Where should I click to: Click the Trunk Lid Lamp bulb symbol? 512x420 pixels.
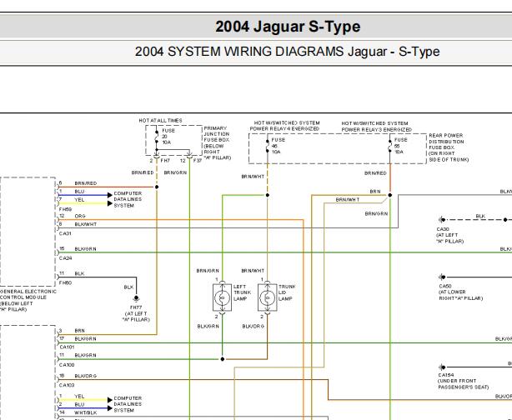point(267,297)
